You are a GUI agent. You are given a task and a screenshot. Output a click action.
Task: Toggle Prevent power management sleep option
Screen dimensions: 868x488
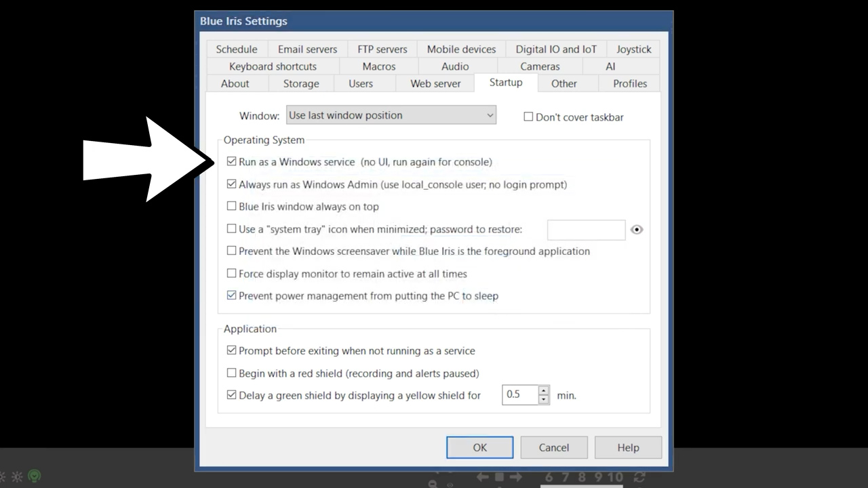pyautogui.click(x=231, y=296)
